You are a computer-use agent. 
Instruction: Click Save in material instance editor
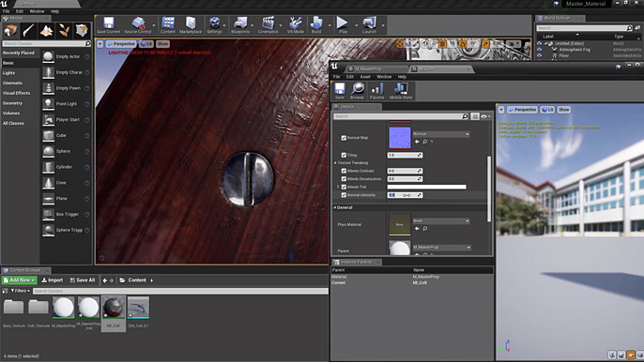click(x=340, y=91)
